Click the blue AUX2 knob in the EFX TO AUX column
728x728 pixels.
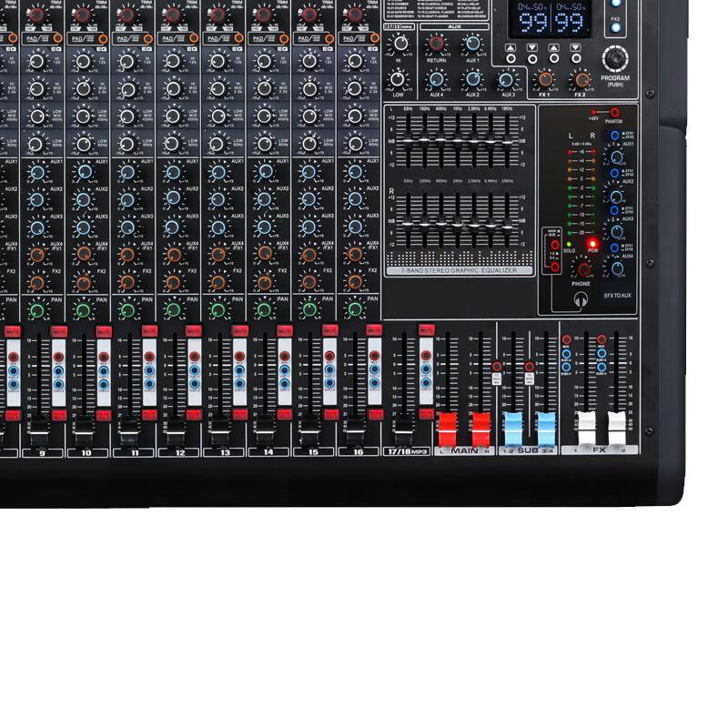[x=617, y=197]
